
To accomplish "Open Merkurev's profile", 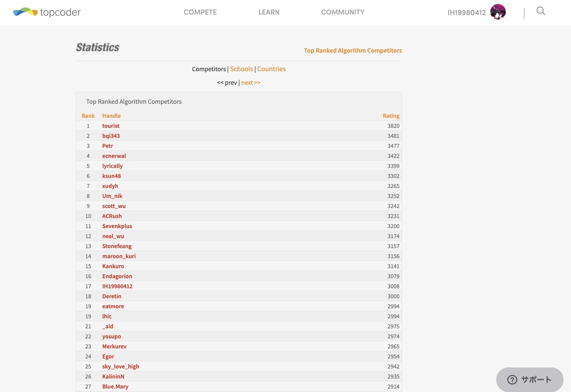I will [x=114, y=346].
